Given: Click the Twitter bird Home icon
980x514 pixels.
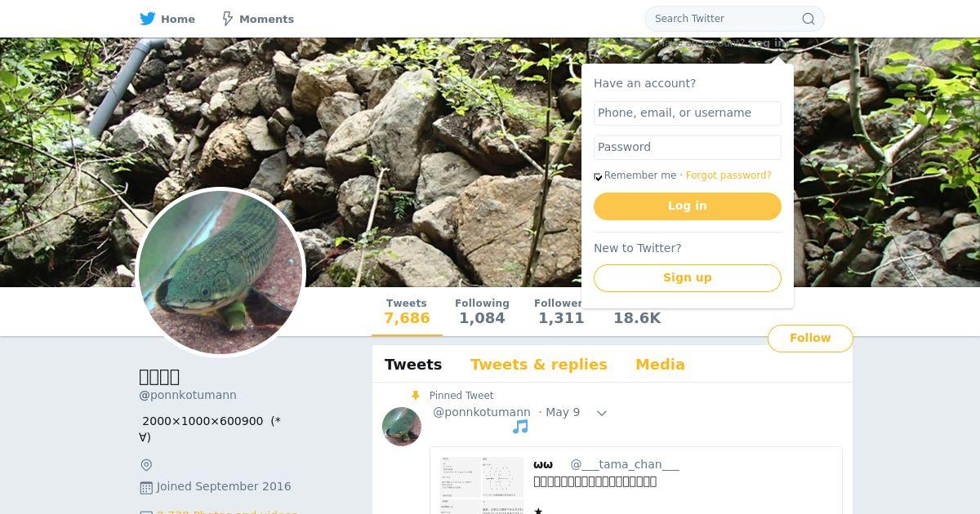Looking at the screenshot, I should (x=148, y=19).
